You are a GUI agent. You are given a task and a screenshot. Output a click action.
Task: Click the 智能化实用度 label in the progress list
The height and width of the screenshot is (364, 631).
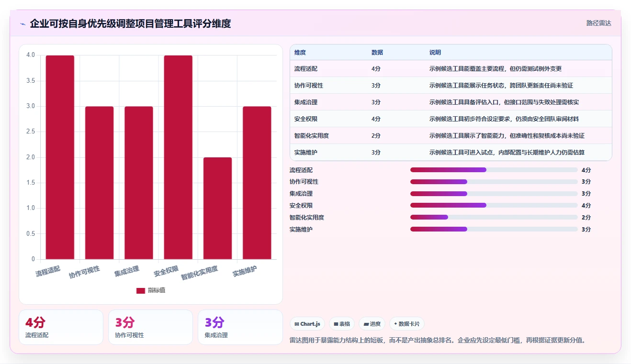tap(307, 217)
